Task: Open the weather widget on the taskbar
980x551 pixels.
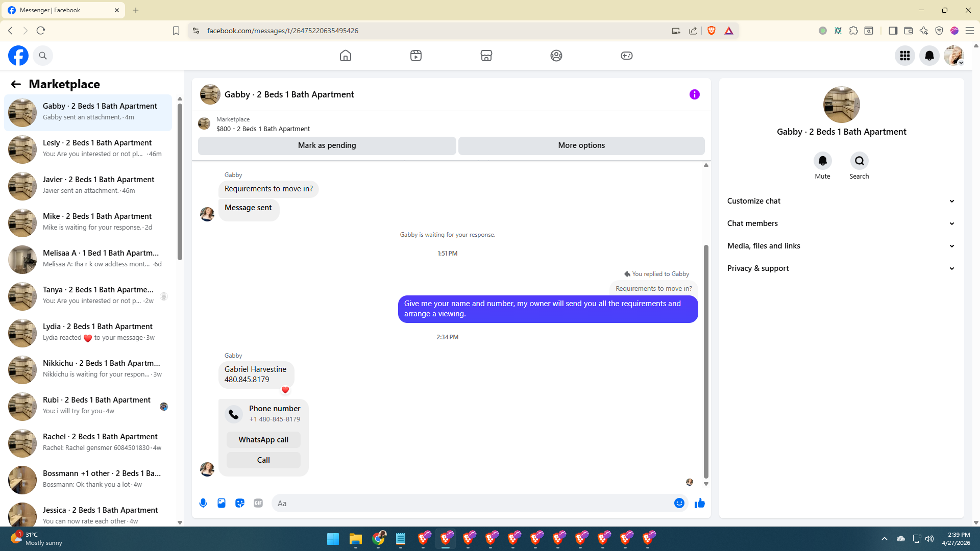Action: [36, 539]
